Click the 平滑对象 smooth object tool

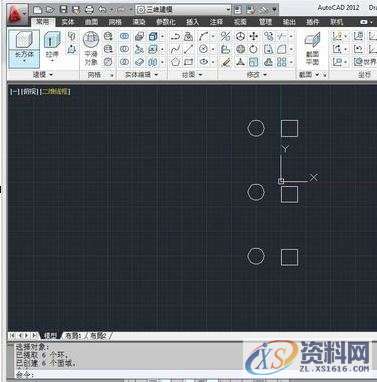coord(91,48)
